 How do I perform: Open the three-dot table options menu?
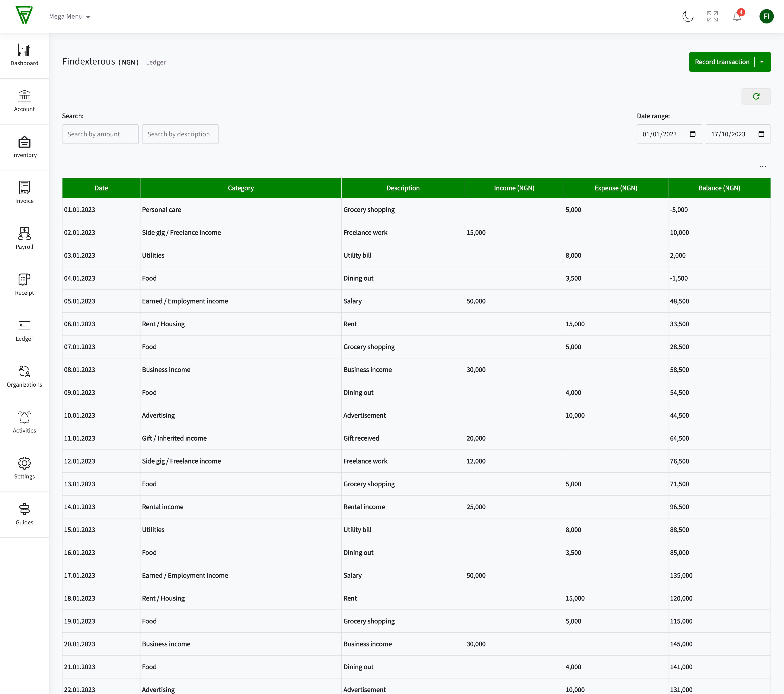pos(763,166)
